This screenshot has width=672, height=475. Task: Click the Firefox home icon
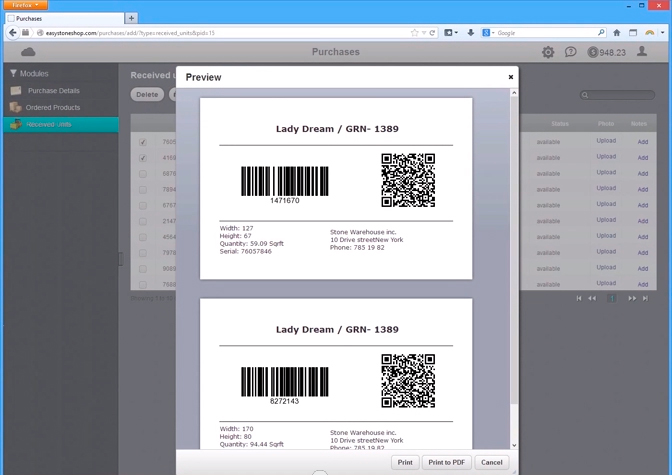[616, 33]
